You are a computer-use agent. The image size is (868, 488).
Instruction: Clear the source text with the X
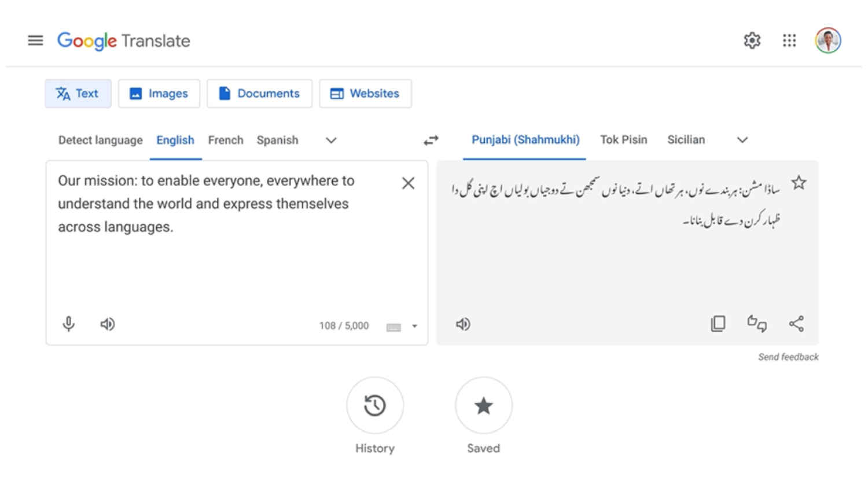[408, 183]
